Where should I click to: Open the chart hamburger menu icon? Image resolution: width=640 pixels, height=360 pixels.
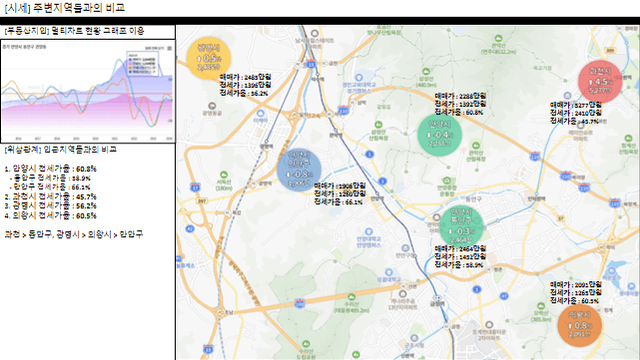click(x=169, y=48)
